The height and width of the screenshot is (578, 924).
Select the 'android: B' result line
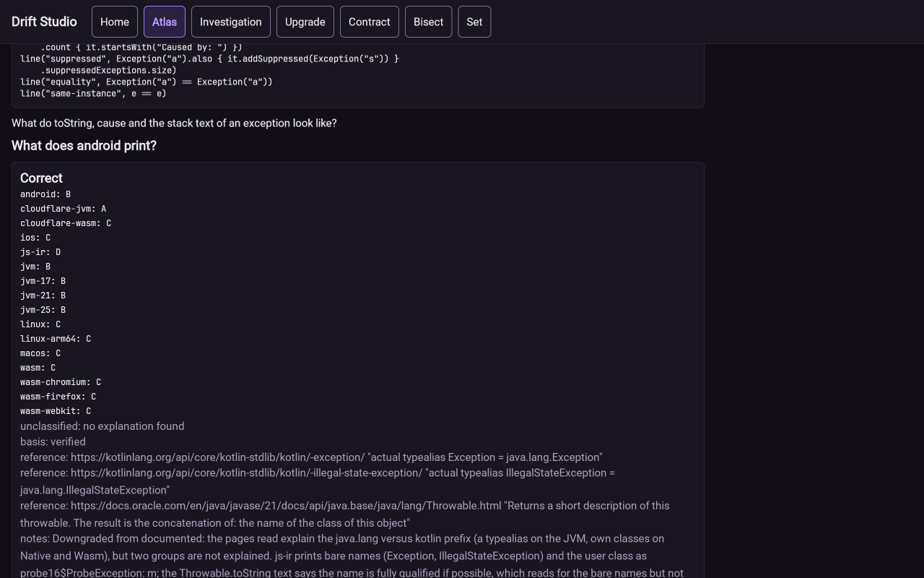(x=45, y=194)
